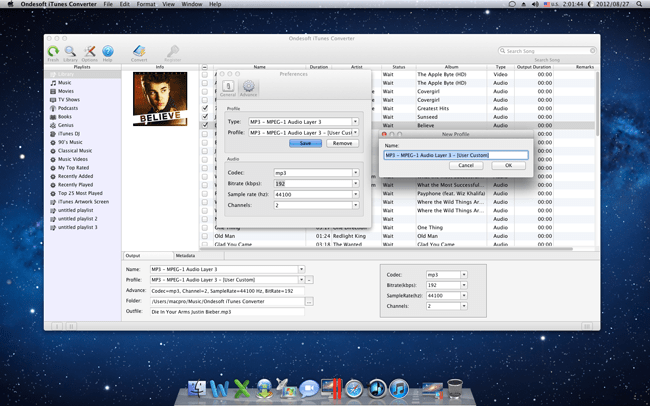
Task: Open Finder from the Dock
Action: (x=197, y=389)
